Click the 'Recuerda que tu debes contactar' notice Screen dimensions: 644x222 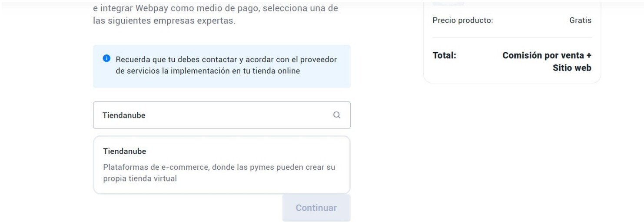[x=222, y=66]
